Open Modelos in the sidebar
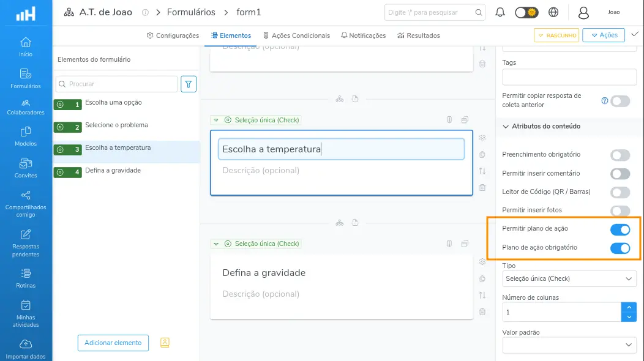This screenshot has width=644, height=361. pos(26,137)
